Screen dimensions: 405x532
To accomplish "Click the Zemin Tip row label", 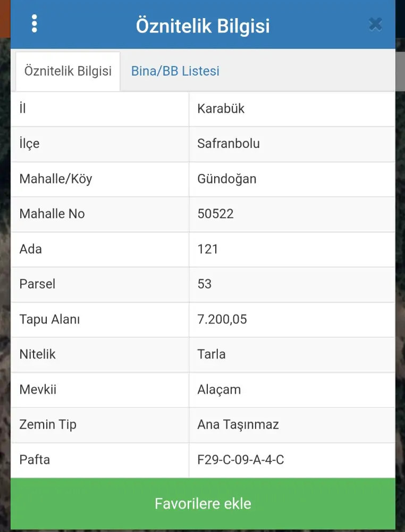I will 48,425.
